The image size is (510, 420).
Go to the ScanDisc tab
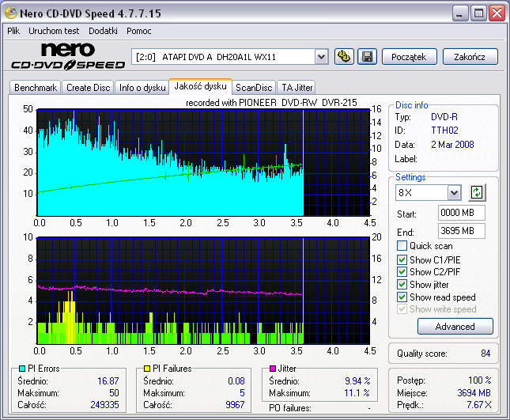click(x=254, y=88)
